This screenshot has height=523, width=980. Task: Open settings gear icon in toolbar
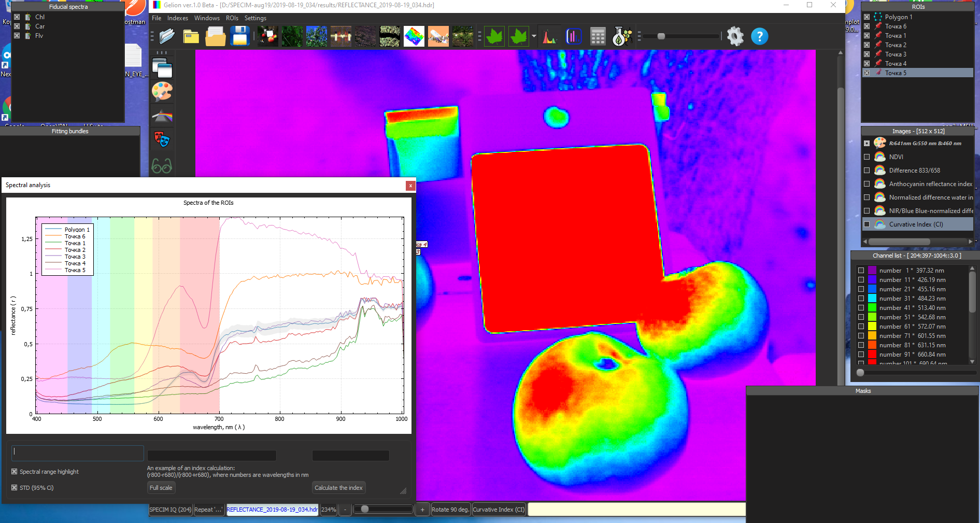(735, 36)
